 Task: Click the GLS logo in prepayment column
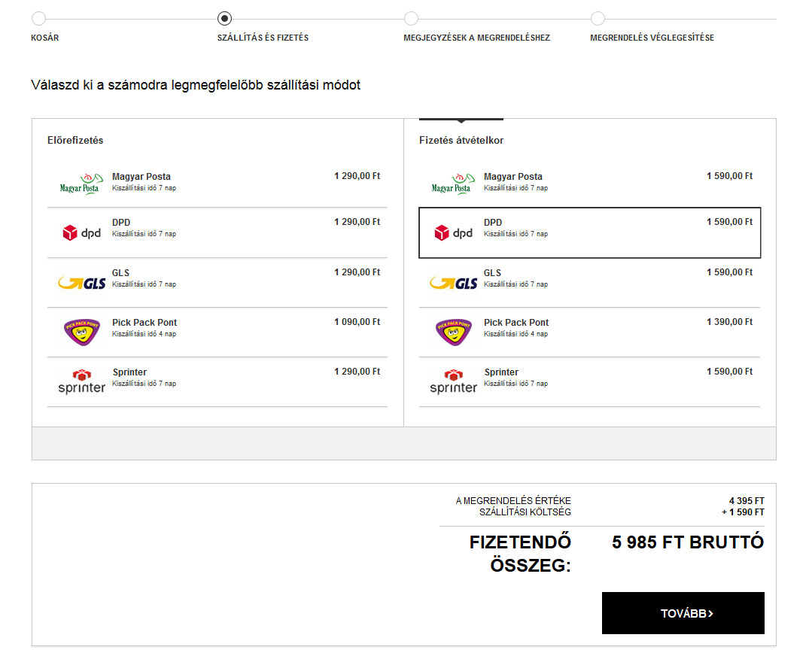81,283
